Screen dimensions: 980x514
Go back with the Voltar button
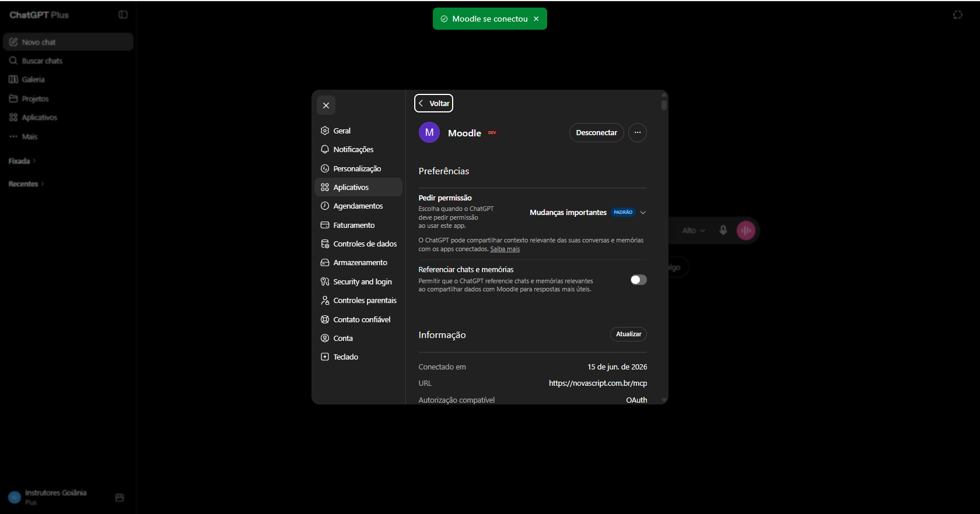(433, 103)
